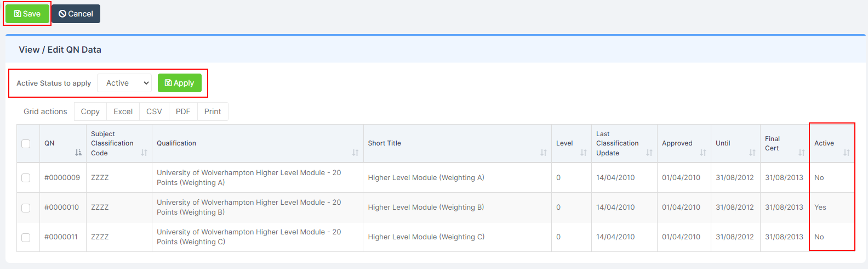Image resolution: width=868 pixels, height=269 pixels.
Task: Click the Approved column sort arrows
Action: (x=703, y=153)
